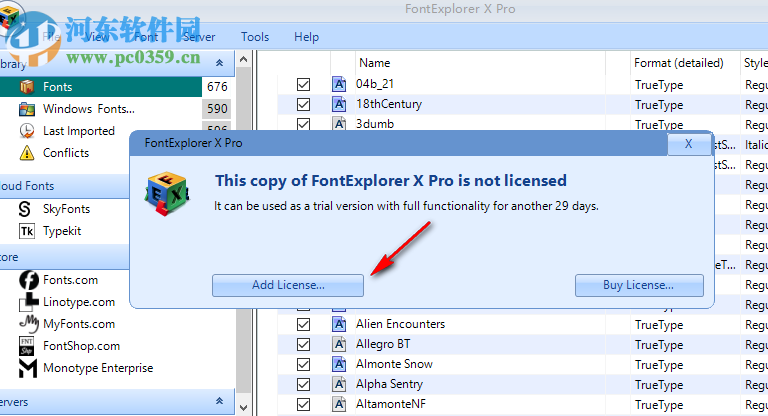This screenshot has width=768, height=416.
Task: Select the Linotype.com store entry
Action: (x=79, y=302)
